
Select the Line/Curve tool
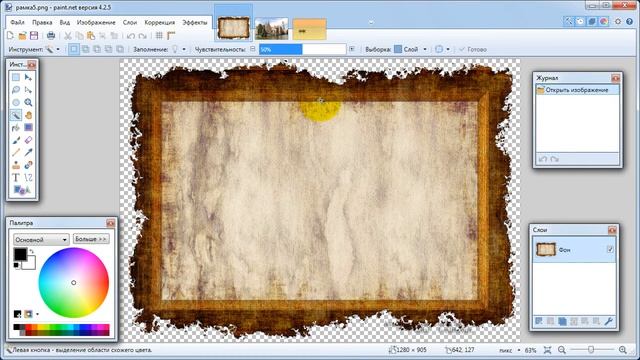[28, 178]
